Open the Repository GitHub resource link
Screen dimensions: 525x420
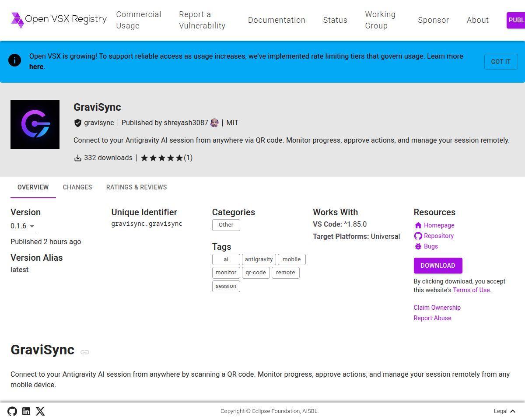[x=434, y=236]
